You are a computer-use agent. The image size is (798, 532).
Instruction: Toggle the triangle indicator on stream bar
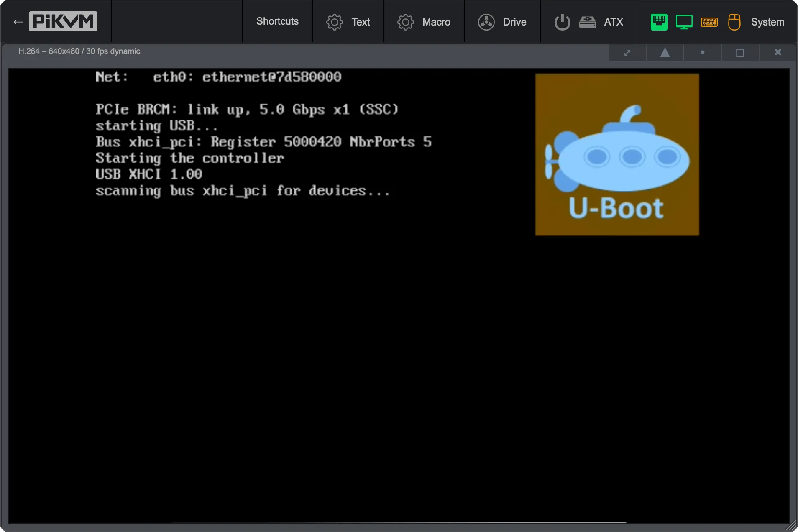click(x=664, y=52)
